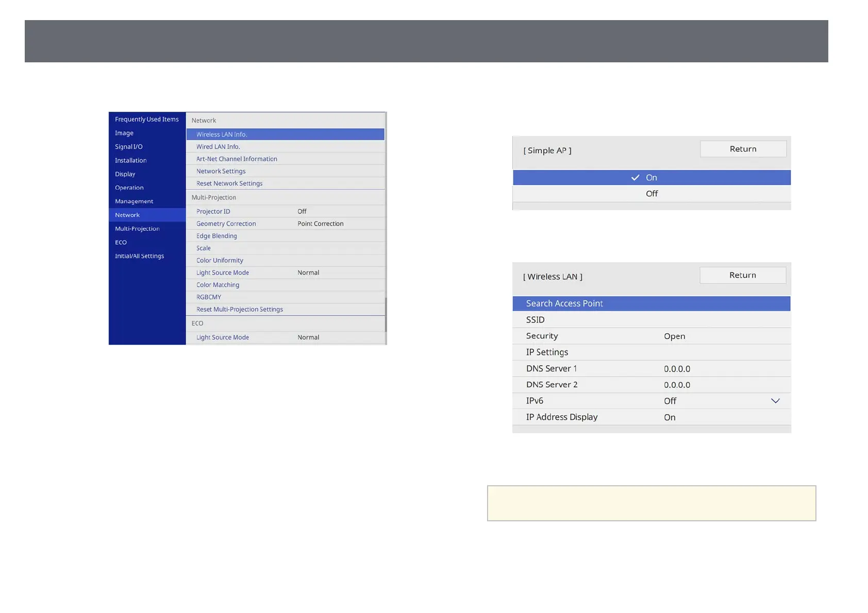Open the Security setting row
Screen dimensions: 868x613
click(x=651, y=336)
